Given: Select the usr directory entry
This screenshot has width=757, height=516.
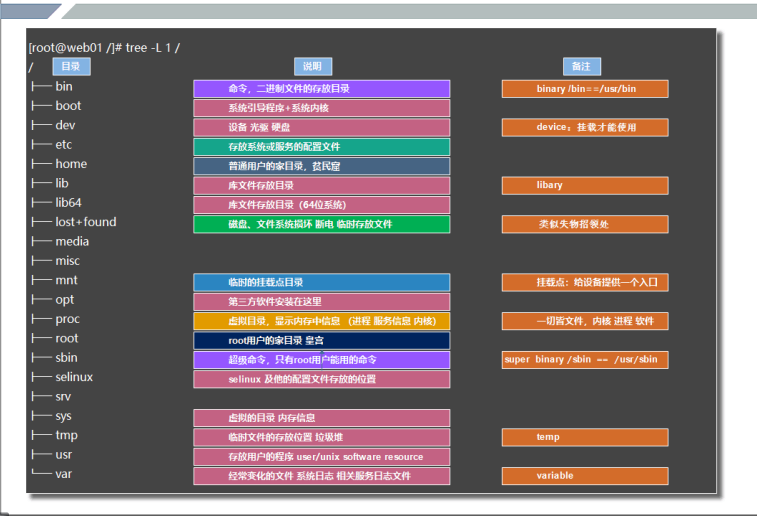Looking at the screenshot, I should point(63,454).
